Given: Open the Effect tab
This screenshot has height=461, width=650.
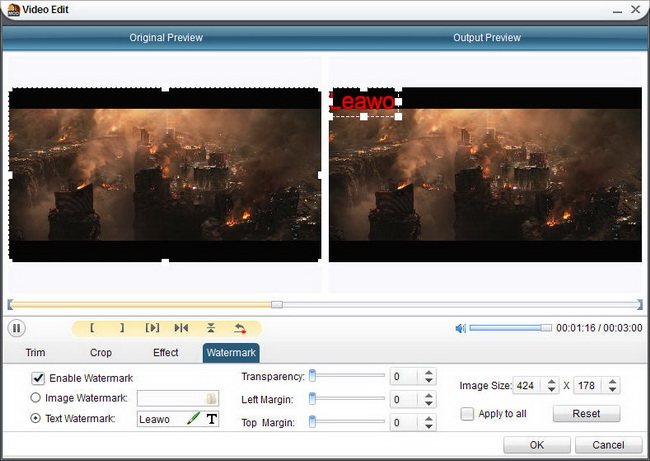Looking at the screenshot, I should point(165,353).
